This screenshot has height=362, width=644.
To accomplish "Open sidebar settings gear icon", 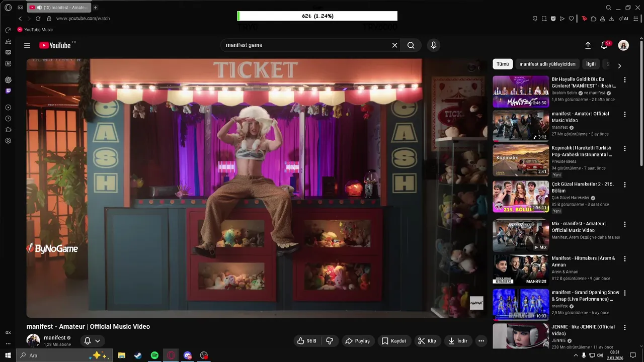I will 8,141.
